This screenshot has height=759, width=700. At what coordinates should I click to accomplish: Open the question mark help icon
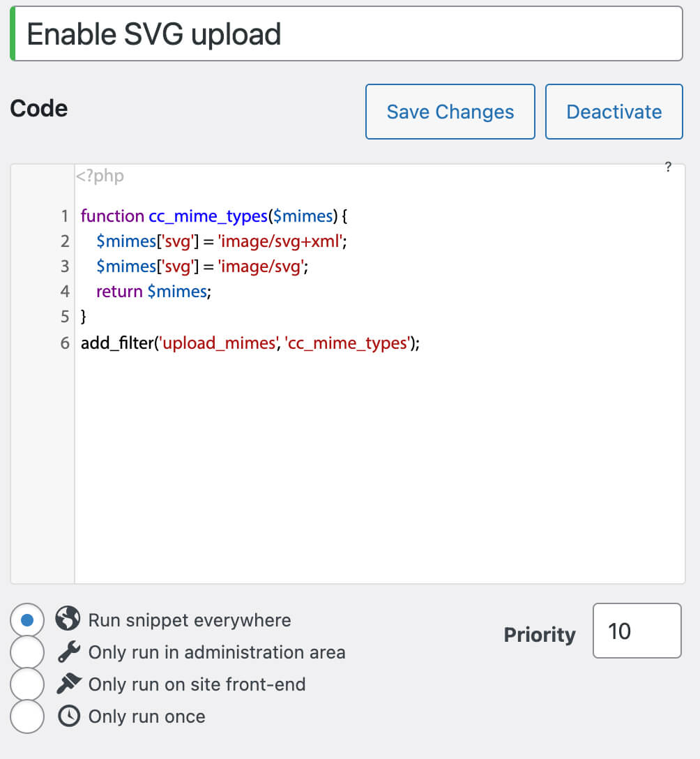point(668,167)
